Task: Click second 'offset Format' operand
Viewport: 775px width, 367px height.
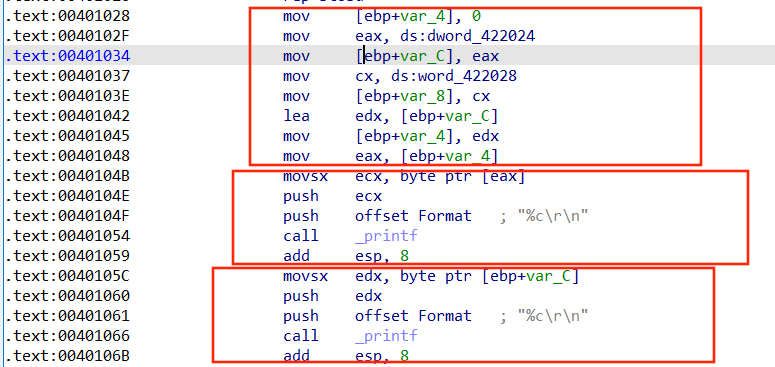Action: click(413, 316)
